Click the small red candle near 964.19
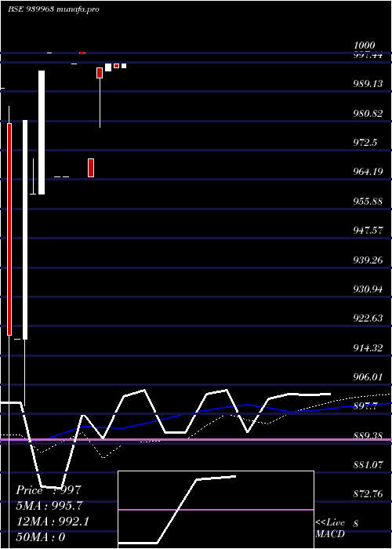 pos(91,168)
